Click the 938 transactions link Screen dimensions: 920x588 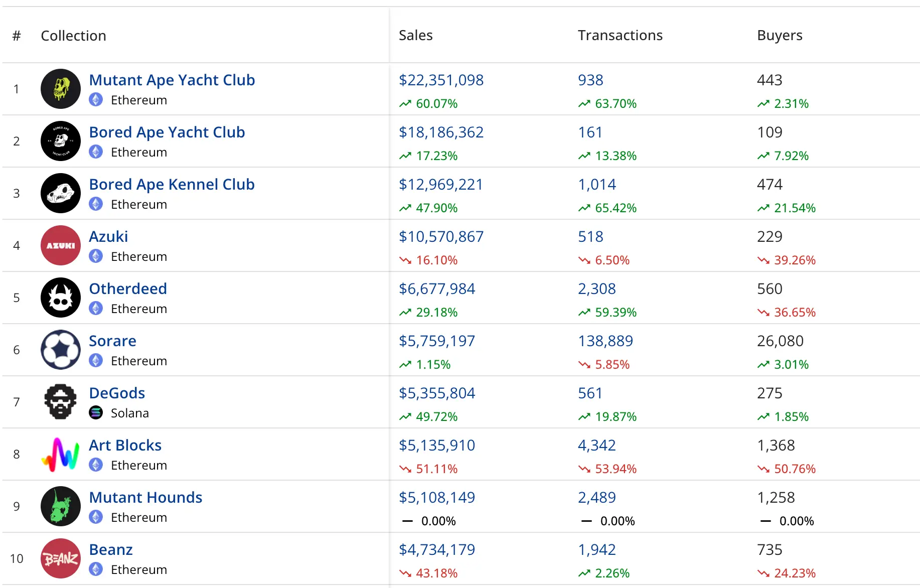(x=590, y=80)
